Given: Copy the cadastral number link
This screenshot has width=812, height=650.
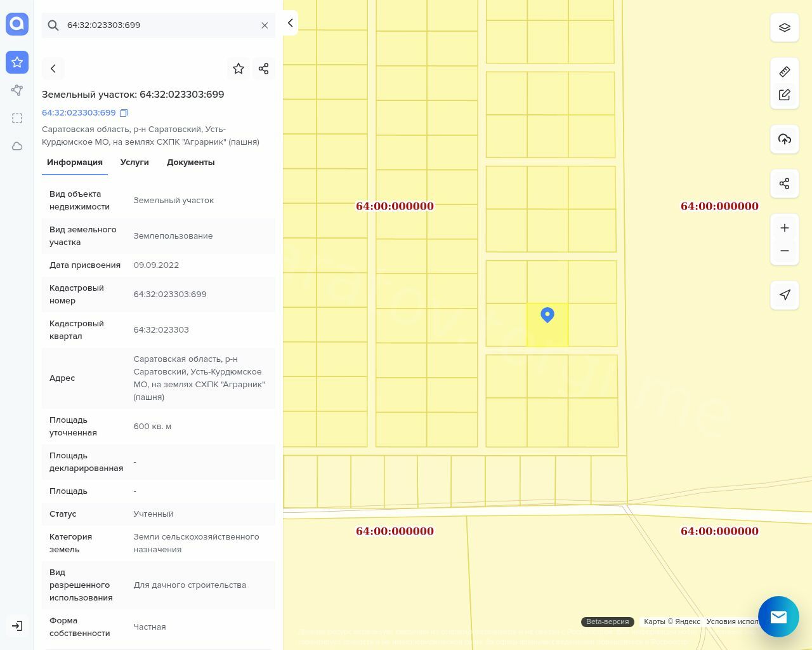Looking at the screenshot, I should pyautogui.click(x=124, y=113).
